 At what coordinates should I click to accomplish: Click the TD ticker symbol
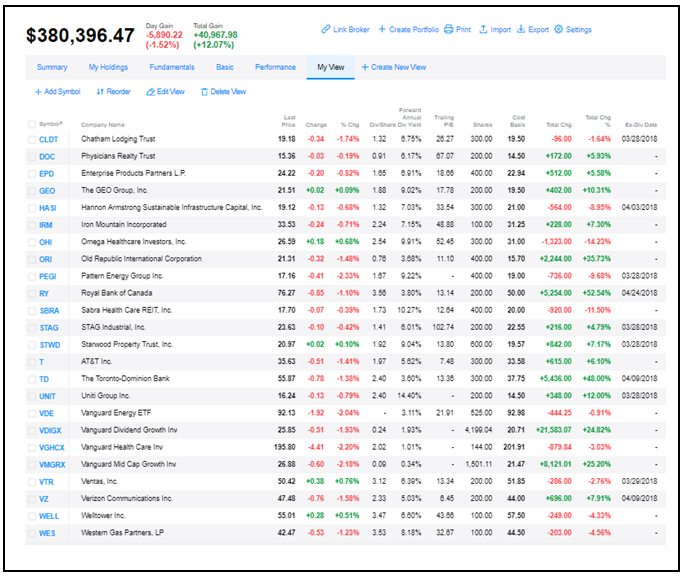click(x=44, y=379)
